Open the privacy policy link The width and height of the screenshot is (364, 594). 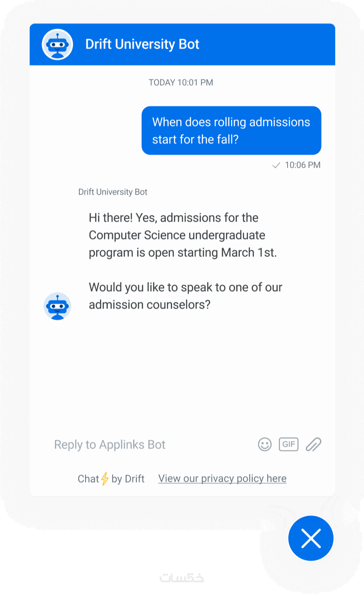coord(222,479)
